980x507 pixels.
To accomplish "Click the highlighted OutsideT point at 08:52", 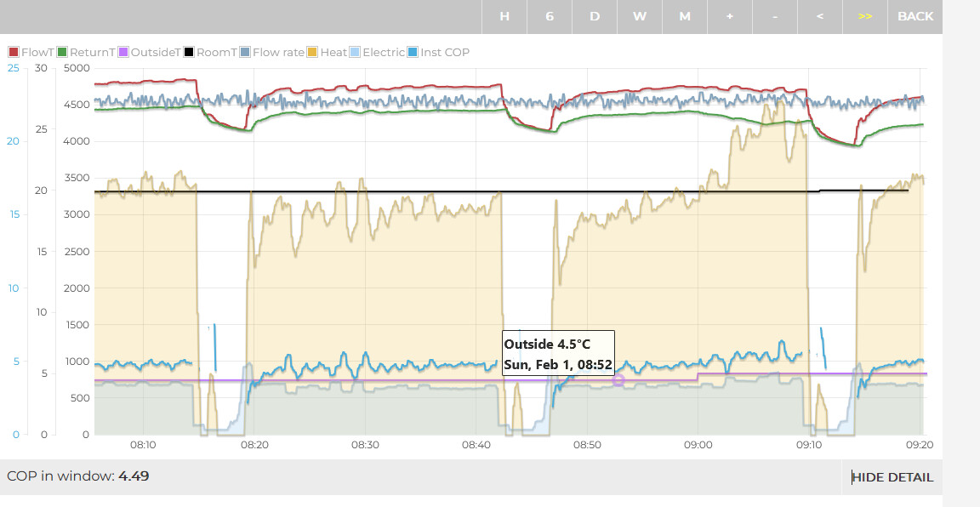I will [x=618, y=380].
